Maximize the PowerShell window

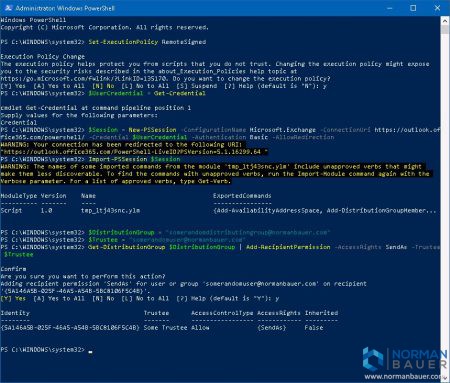click(x=413, y=8)
